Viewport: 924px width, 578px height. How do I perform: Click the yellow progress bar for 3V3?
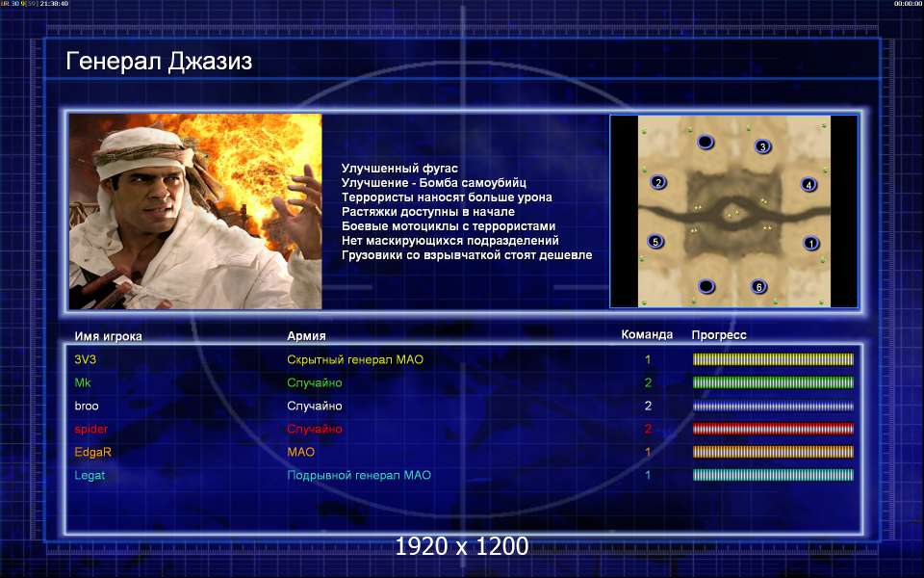(773, 359)
